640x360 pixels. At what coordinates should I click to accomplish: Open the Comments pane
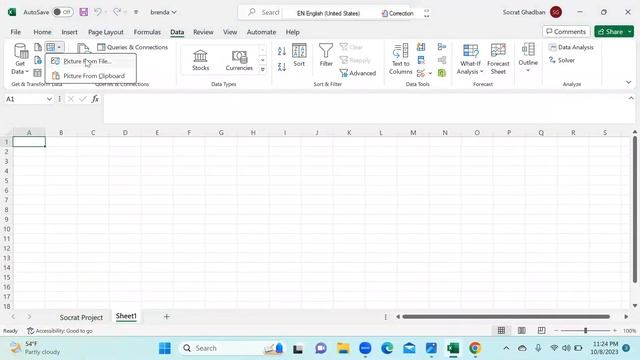(x=566, y=31)
